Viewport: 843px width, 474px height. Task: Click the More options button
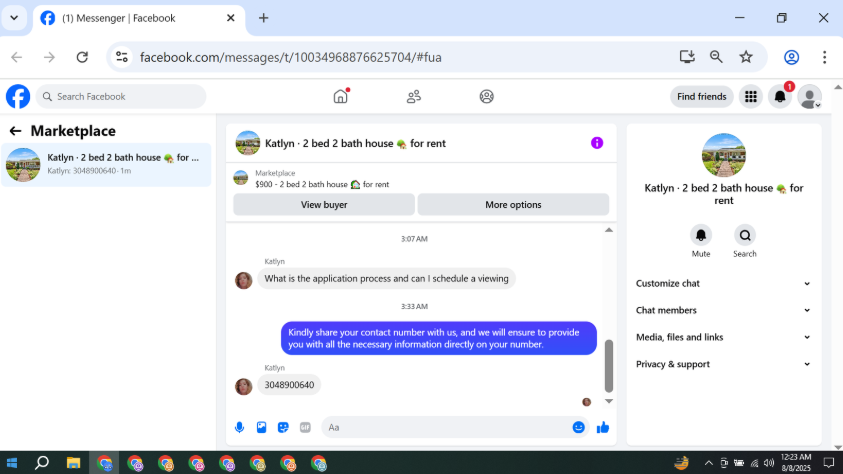[x=513, y=205]
